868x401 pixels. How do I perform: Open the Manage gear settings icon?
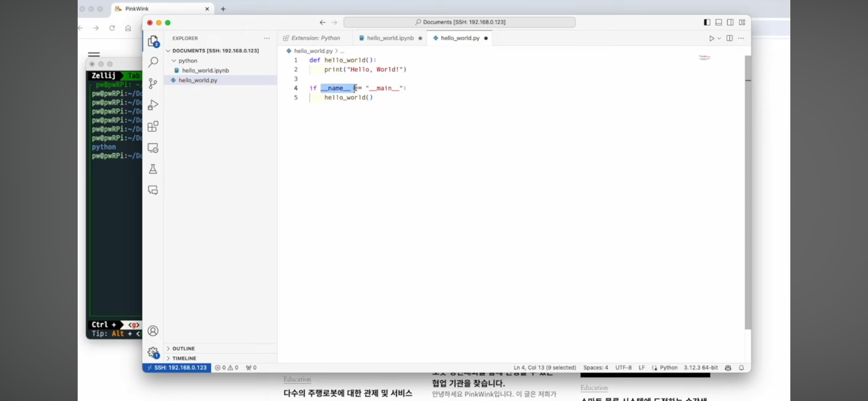(x=153, y=352)
